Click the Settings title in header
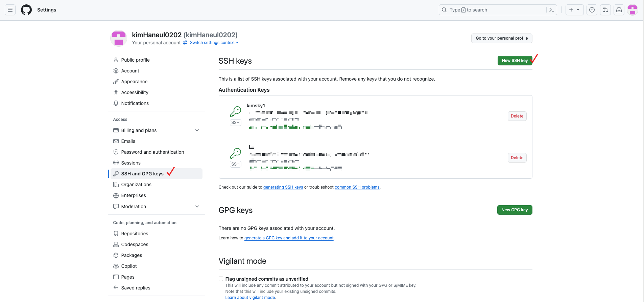Viewport: 644px width, 302px height. (x=47, y=10)
